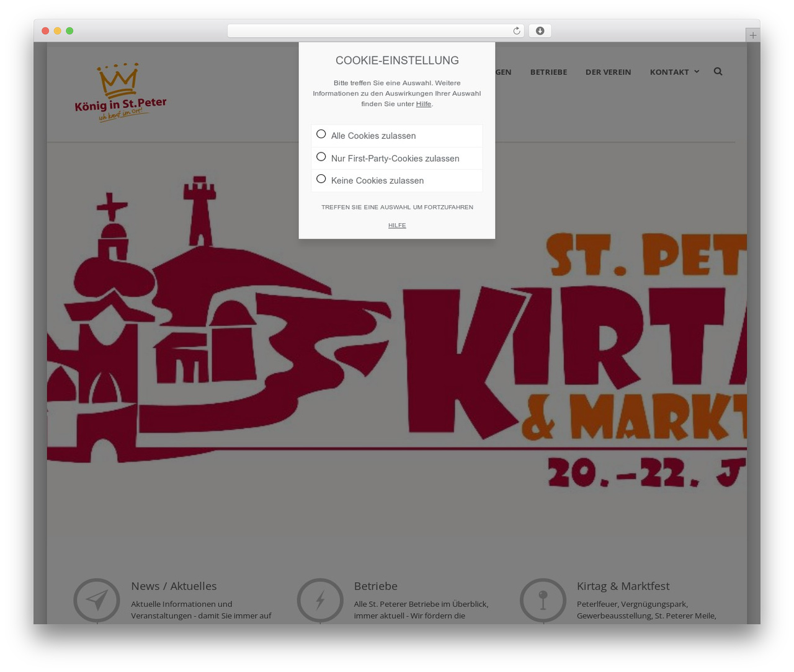Select 'Nur First-Party-Cookies zulassen' radio option
This screenshot has width=794, height=672.
click(321, 157)
